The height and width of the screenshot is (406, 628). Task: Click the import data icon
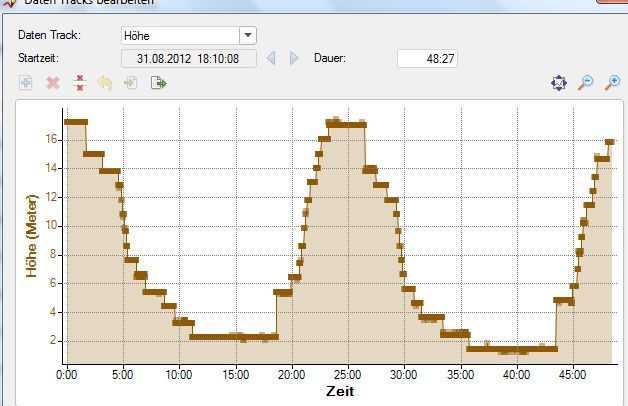[x=131, y=83]
